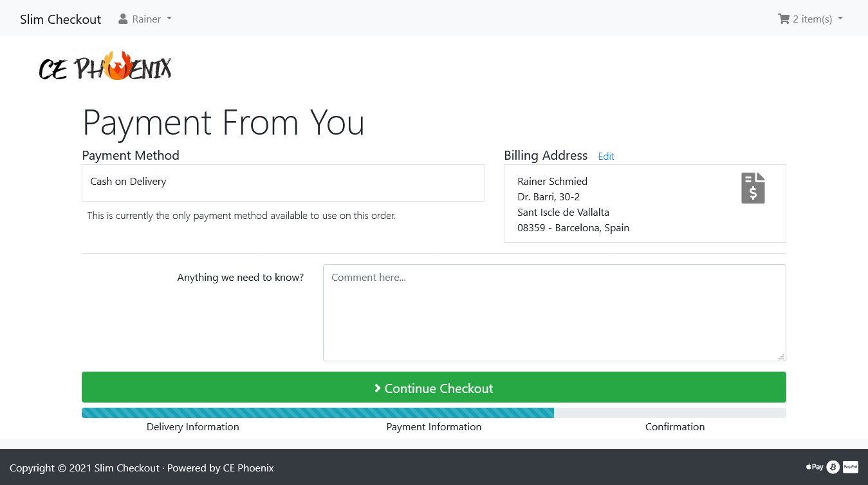Go to Slim Checkout home brand link
Screen dimensions: 868x485
(x=60, y=19)
